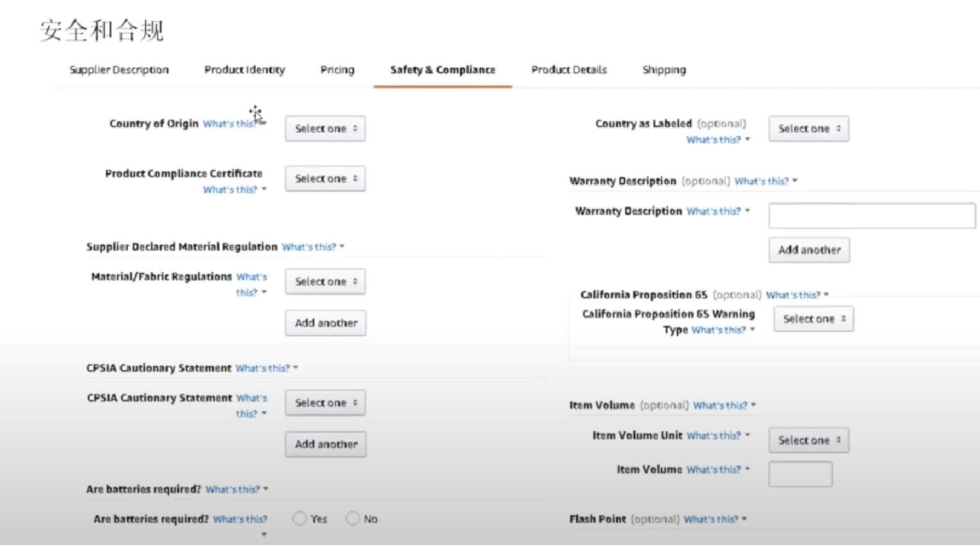The width and height of the screenshot is (980, 545).
Task: Go to the Pricing tab
Action: (337, 69)
